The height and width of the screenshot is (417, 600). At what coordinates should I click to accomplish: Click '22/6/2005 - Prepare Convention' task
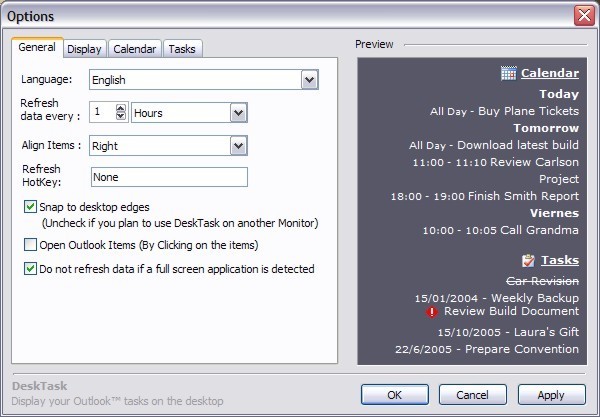tap(487, 349)
